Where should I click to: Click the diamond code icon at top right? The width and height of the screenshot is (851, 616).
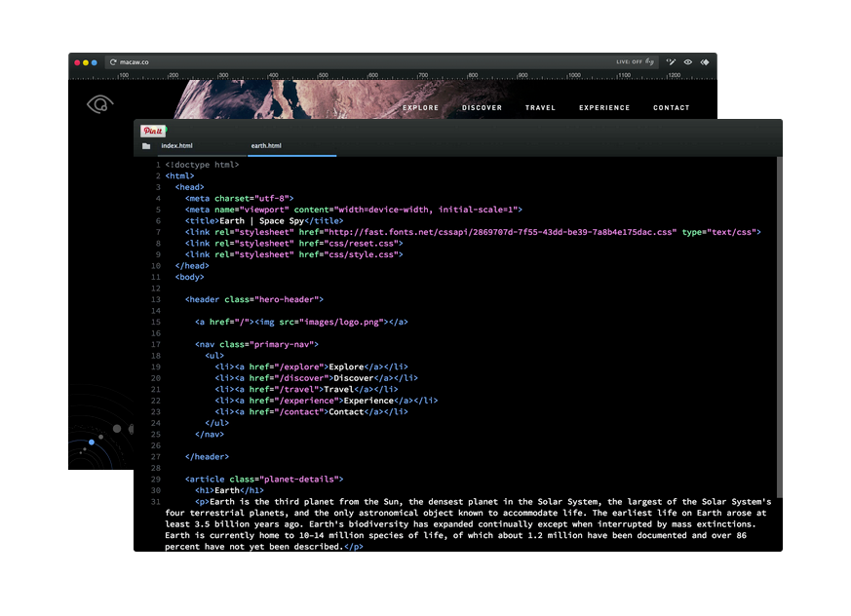coord(705,61)
